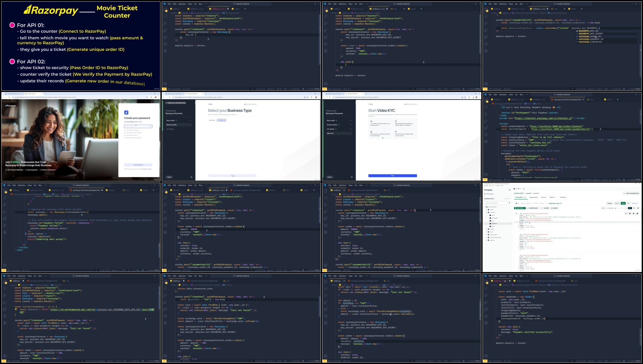The width and height of the screenshot is (643, 364).
Task: Open settings gear beside the Compass title
Action: click(510, 190)
